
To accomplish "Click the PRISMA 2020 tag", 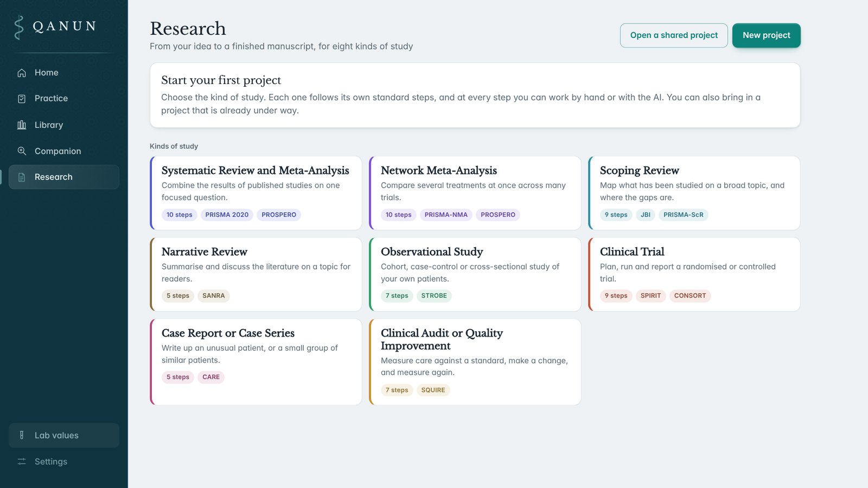I will click(x=227, y=215).
